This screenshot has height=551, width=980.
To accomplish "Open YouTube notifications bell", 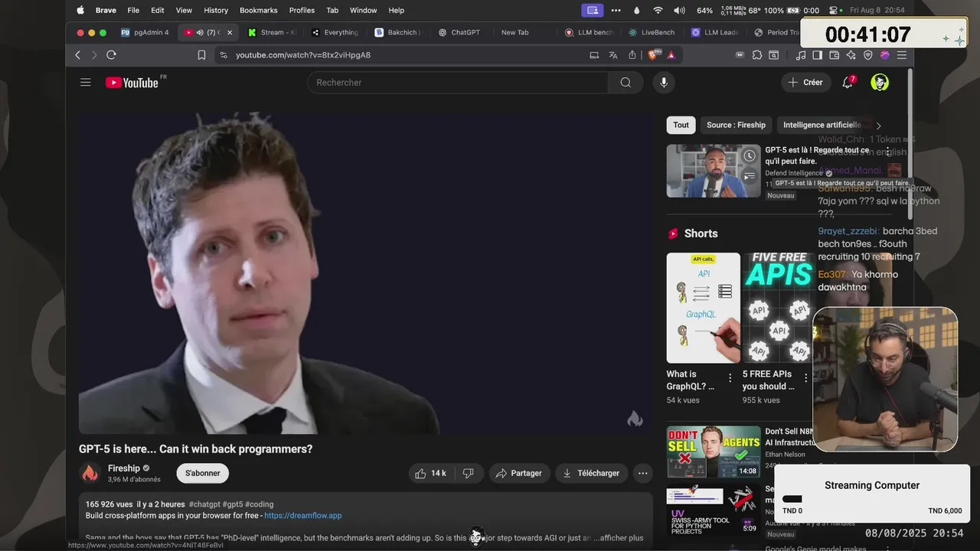I will click(848, 83).
